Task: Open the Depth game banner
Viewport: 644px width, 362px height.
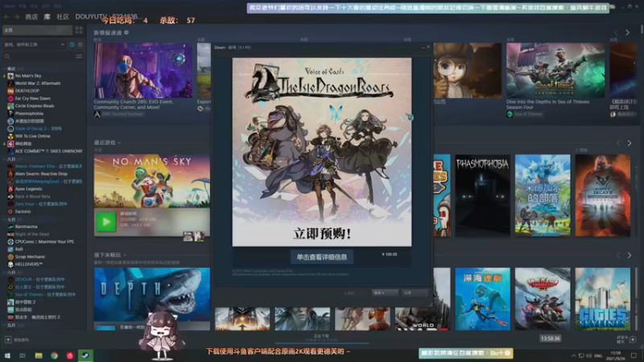Action: pos(152,294)
